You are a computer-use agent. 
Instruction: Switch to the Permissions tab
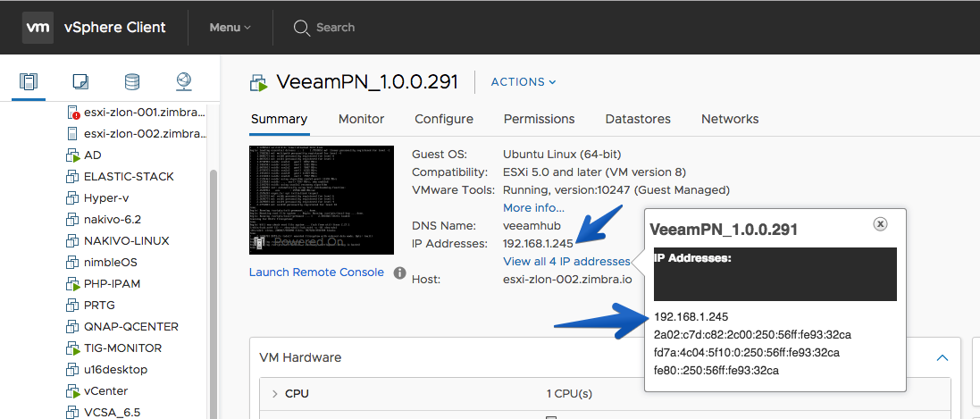click(540, 119)
